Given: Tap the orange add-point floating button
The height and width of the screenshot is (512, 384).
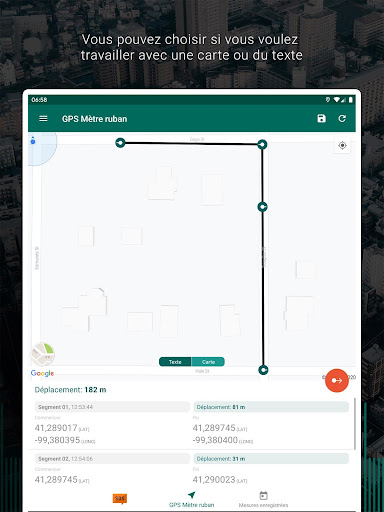Looking at the screenshot, I should 337,380.
